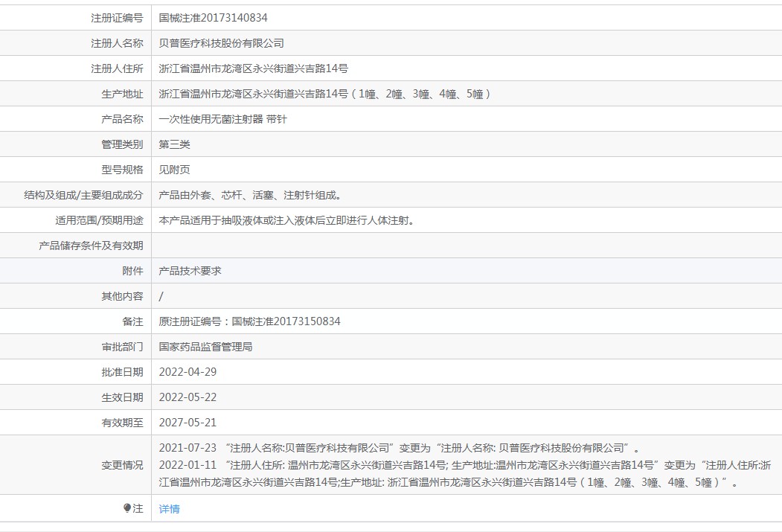Select the 国家药品监督管理局 value
The image size is (782, 532).
pyautogui.click(x=205, y=347)
